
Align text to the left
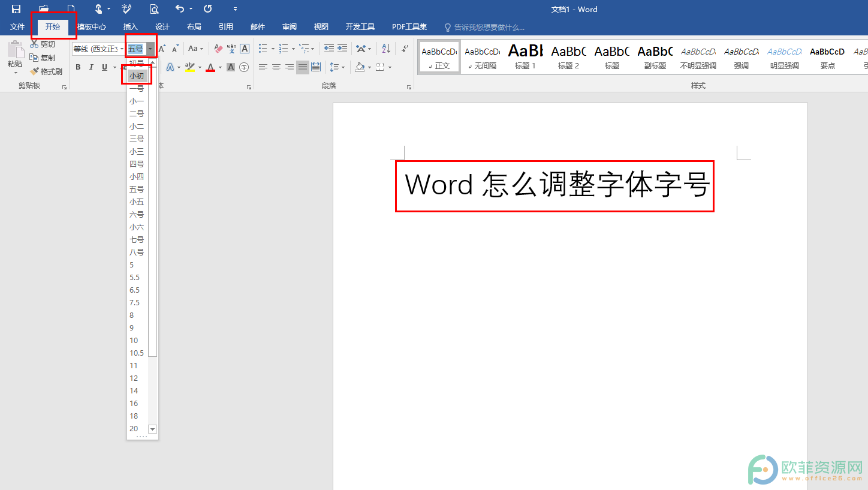[263, 67]
